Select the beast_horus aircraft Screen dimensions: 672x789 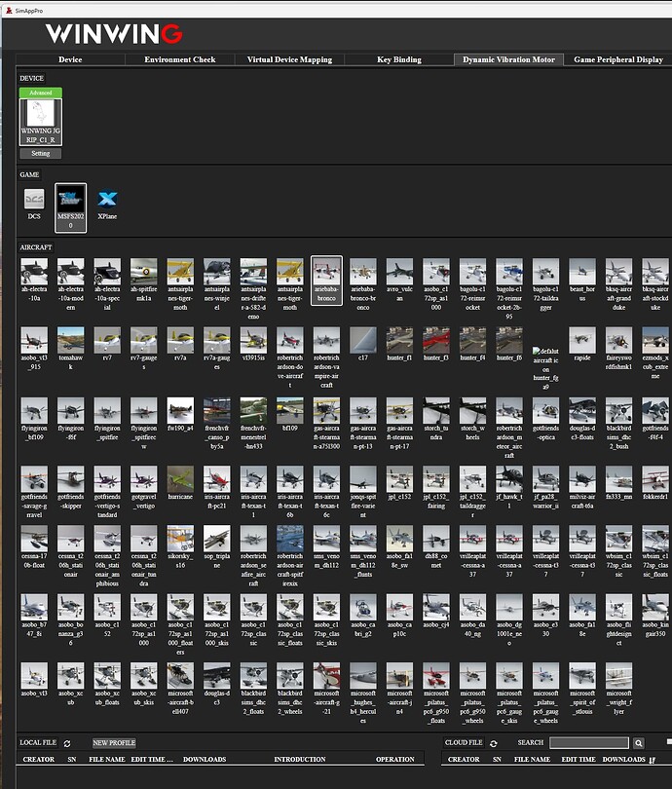tap(582, 272)
